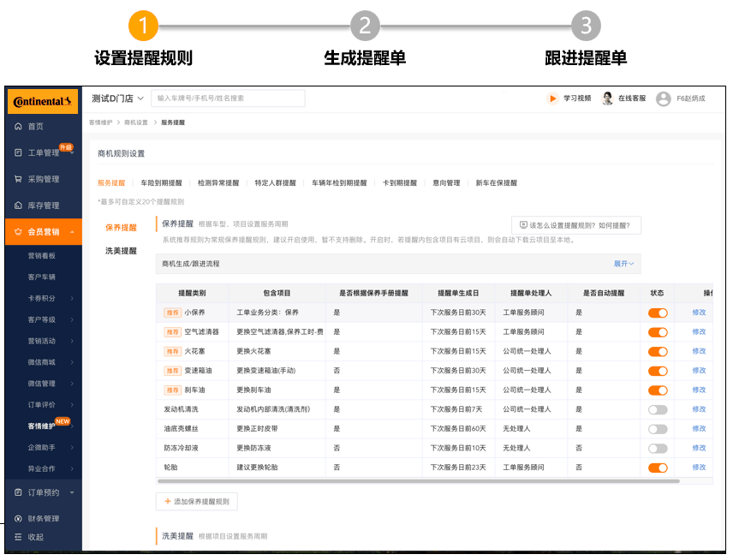Click the 库存管理 warehouse icon
The image size is (733, 560).
coord(18,206)
